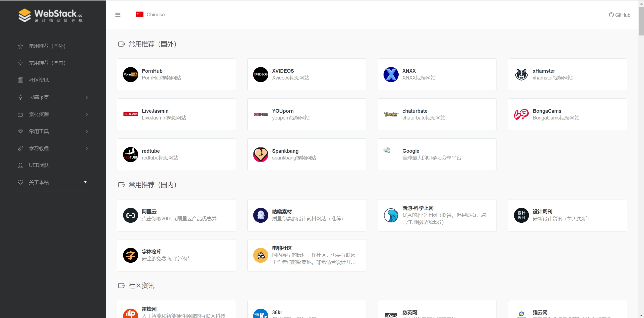Click the vertical scrollbar thumb

641,21
